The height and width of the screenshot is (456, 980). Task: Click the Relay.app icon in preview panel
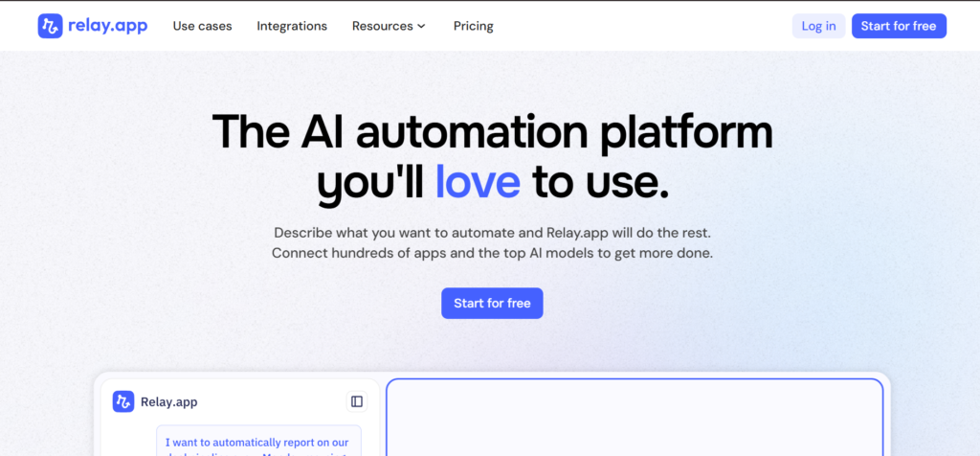click(x=123, y=401)
